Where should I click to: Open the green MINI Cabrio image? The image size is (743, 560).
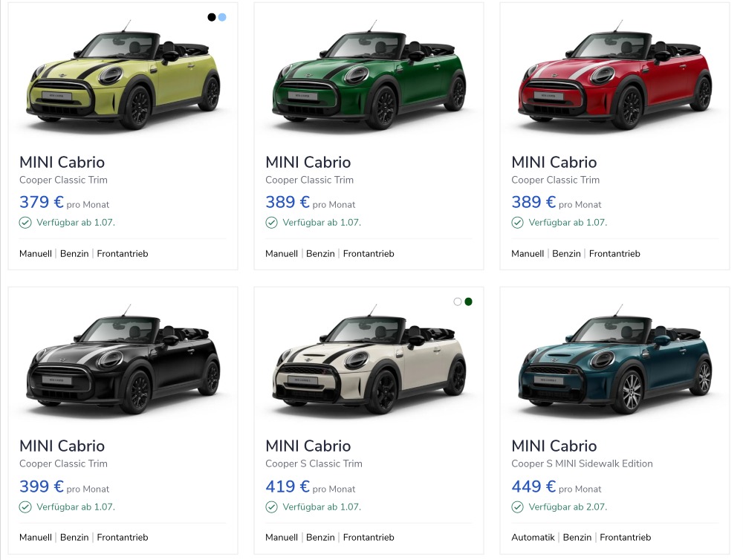click(369, 75)
